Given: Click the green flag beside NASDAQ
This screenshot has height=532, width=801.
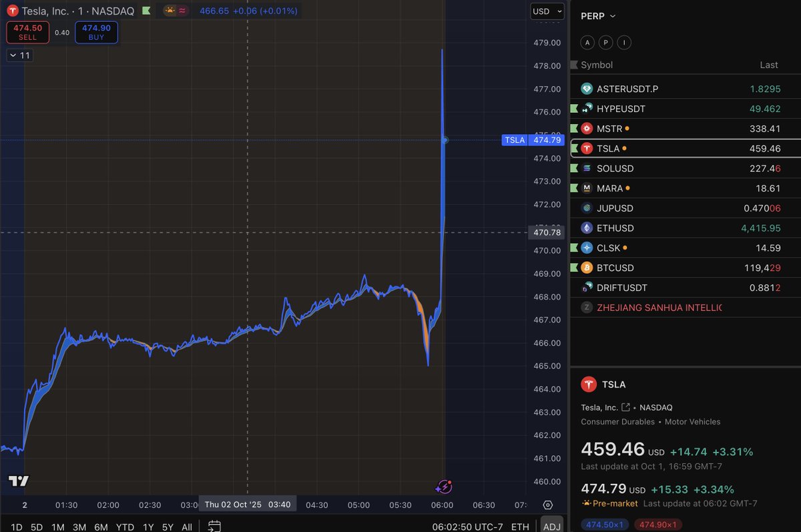Looking at the screenshot, I should (146, 11).
